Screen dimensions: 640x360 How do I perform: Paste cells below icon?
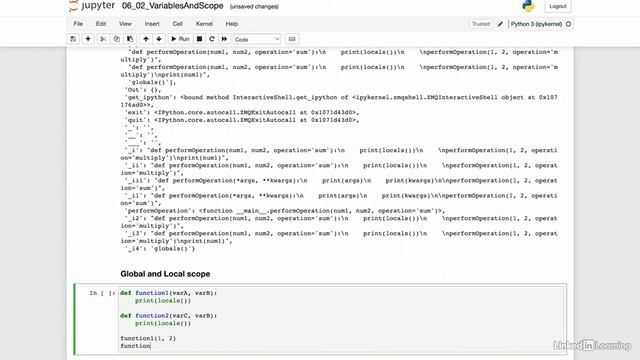(x=130, y=39)
